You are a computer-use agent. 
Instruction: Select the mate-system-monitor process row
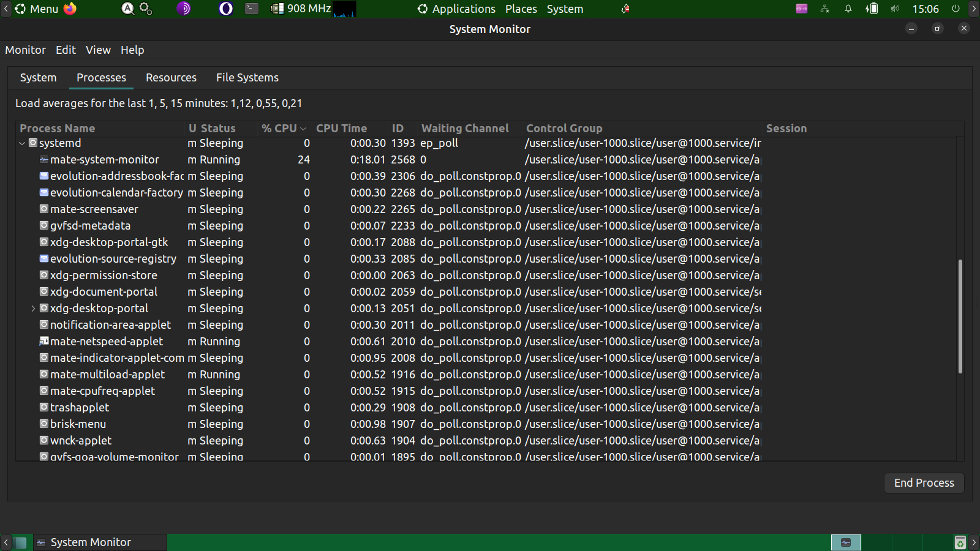[105, 160]
